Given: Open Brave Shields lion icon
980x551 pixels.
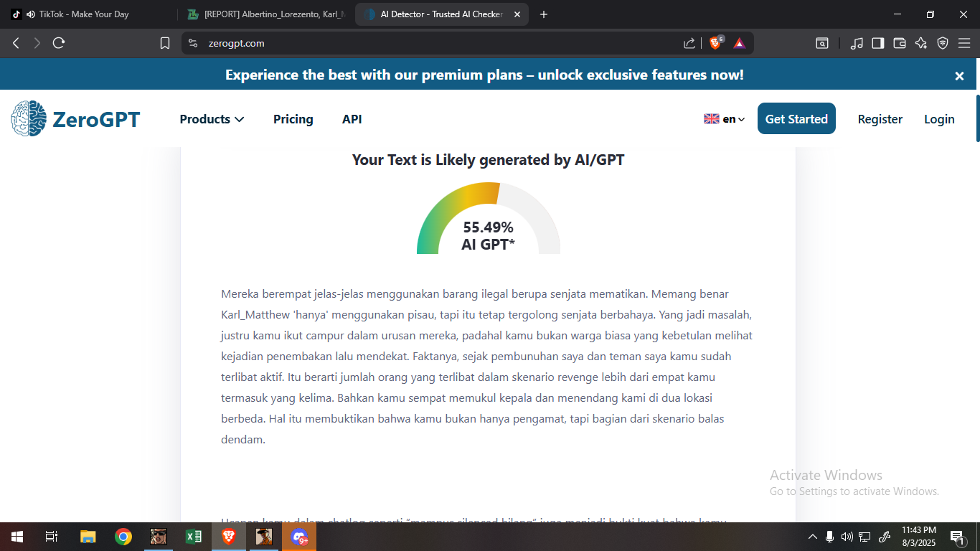Looking at the screenshot, I should point(715,43).
